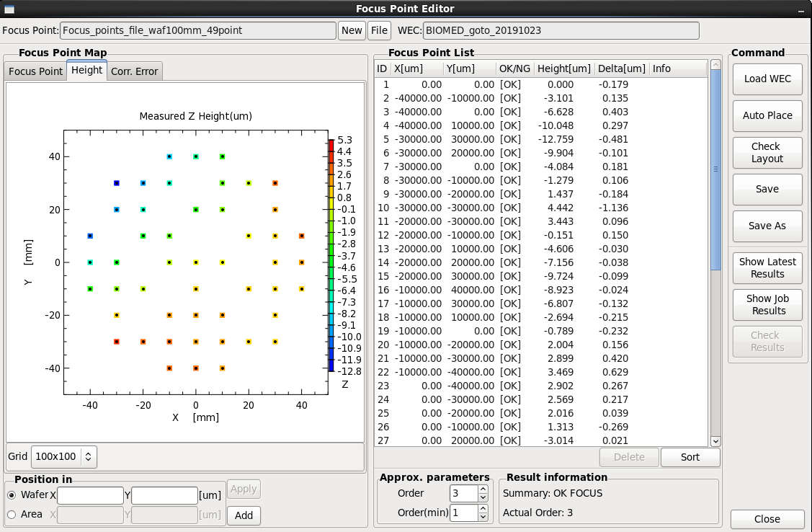The height and width of the screenshot is (532, 812).
Task: Click the Delta[um] column header
Action: (621, 69)
